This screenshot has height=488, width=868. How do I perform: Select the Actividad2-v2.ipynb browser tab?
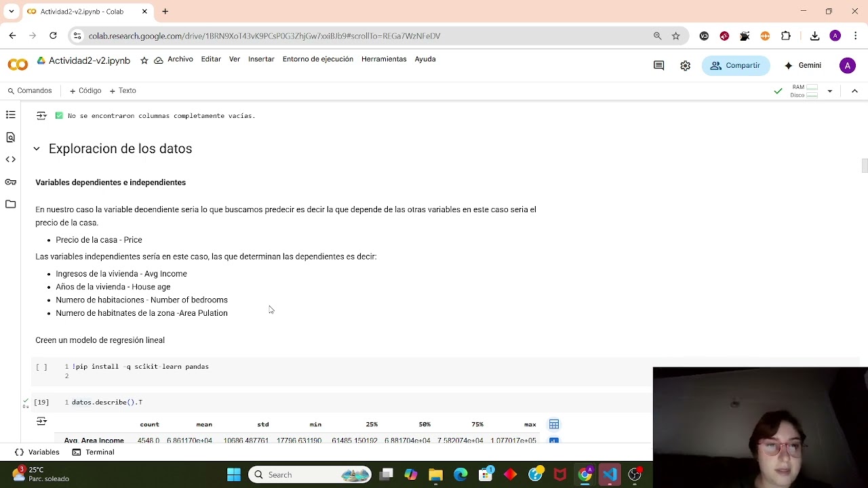coord(87,12)
